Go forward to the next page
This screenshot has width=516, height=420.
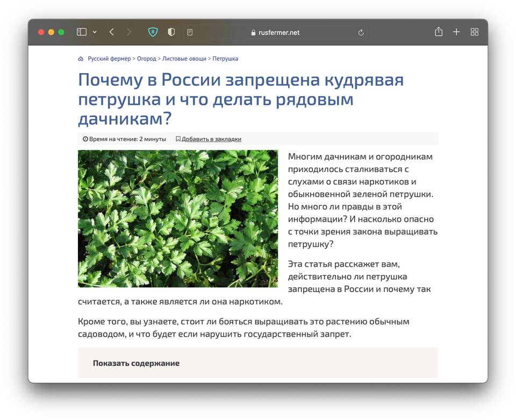[129, 32]
